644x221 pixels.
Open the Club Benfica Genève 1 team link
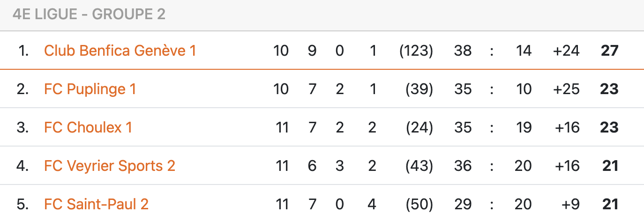pyautogui.click(x=120, y=51)
